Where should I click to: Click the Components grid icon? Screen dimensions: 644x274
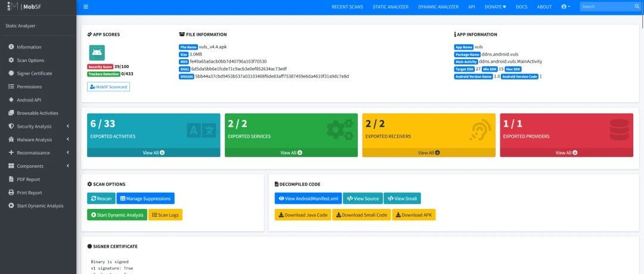point(11,166)
